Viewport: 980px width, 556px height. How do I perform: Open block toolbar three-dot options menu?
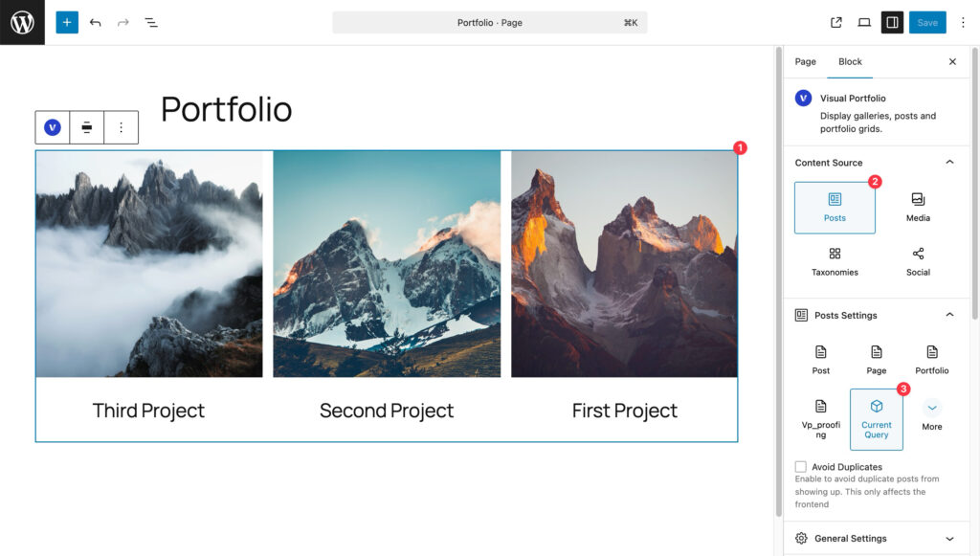point(121,127)
